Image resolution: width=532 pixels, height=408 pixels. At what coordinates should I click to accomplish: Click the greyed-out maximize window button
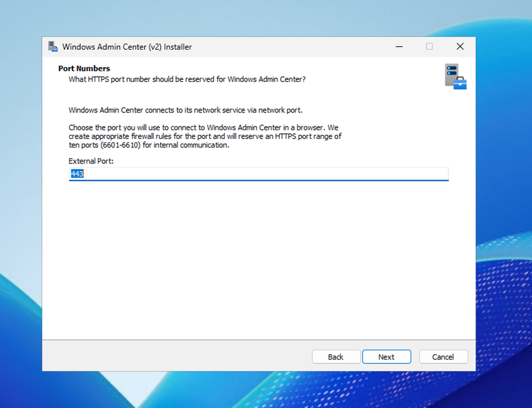pyautogui.click(x=429, y=47)
